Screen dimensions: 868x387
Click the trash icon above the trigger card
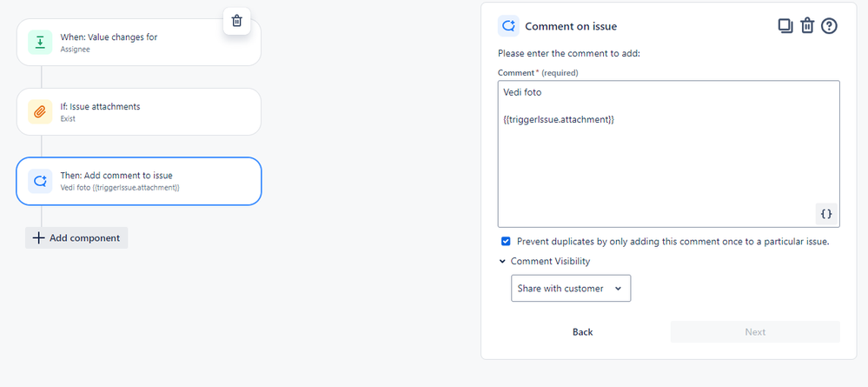click(237, 21)
